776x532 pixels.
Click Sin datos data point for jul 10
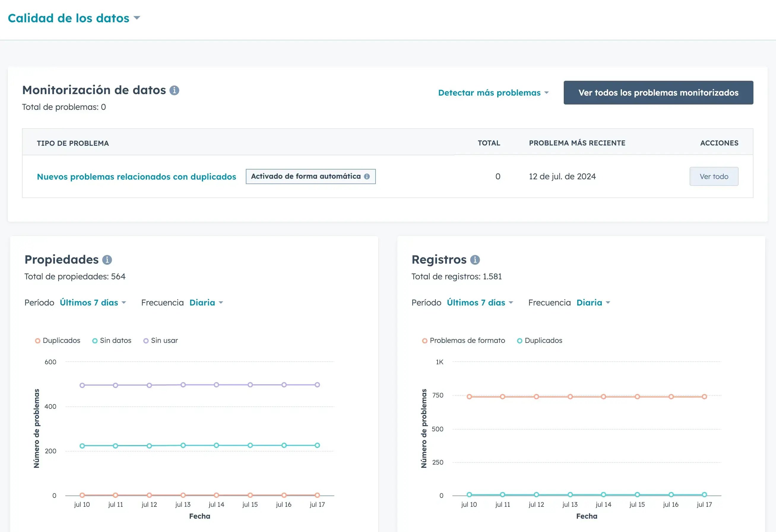tap(82, 446)
